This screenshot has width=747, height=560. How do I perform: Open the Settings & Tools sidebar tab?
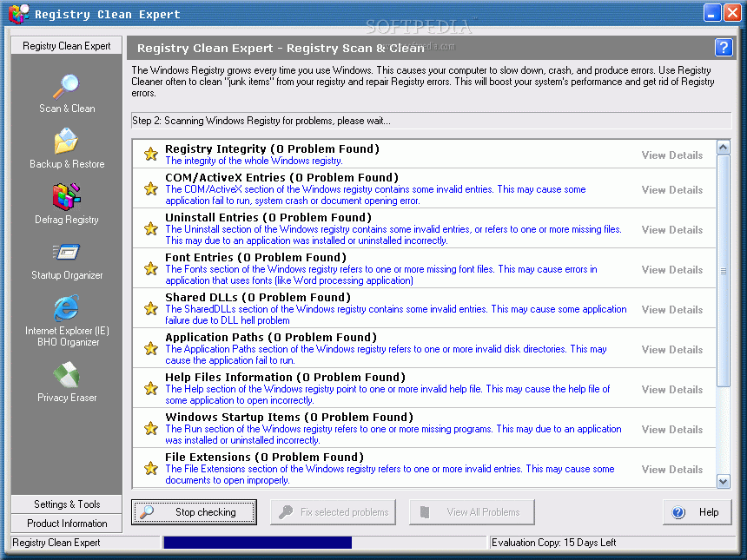(66, 504)
